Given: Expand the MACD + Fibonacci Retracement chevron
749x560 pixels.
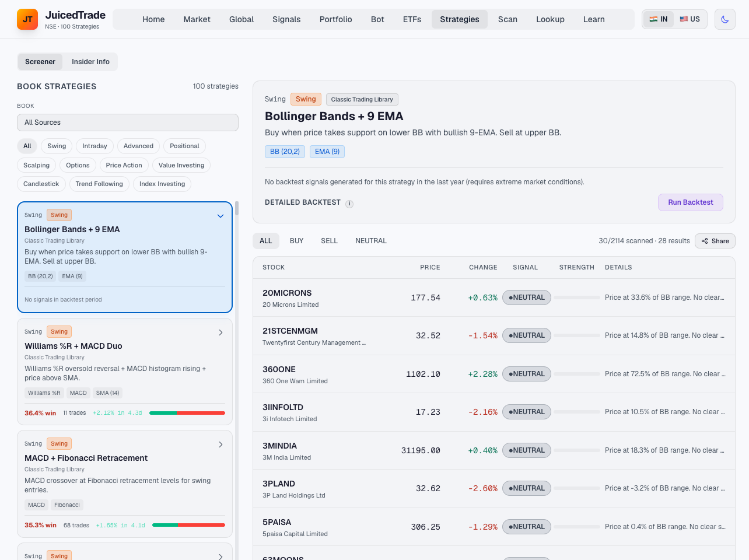Looking at the screenshot, I should tap(220, 444).
